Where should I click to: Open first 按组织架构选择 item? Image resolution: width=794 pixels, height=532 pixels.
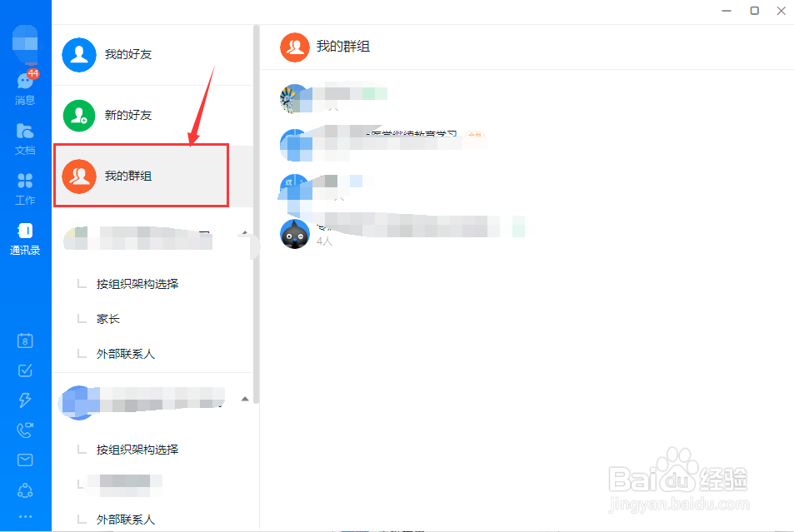137,284
